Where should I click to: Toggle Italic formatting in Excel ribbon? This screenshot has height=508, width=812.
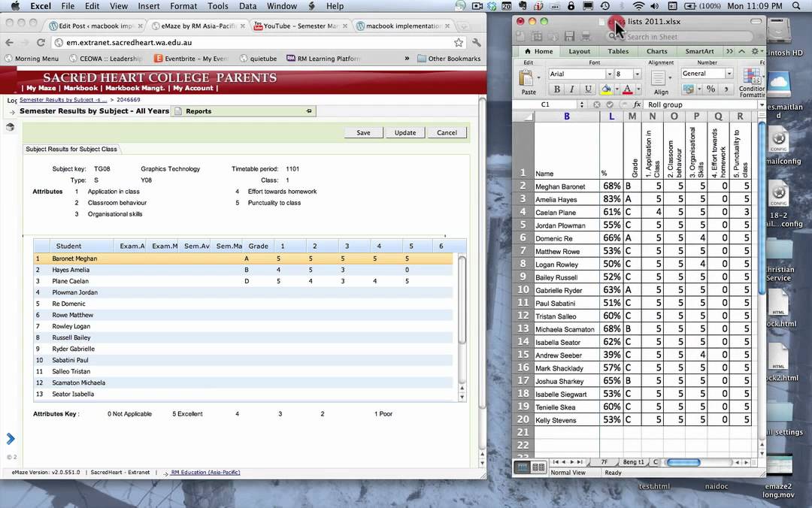point(571,89)
